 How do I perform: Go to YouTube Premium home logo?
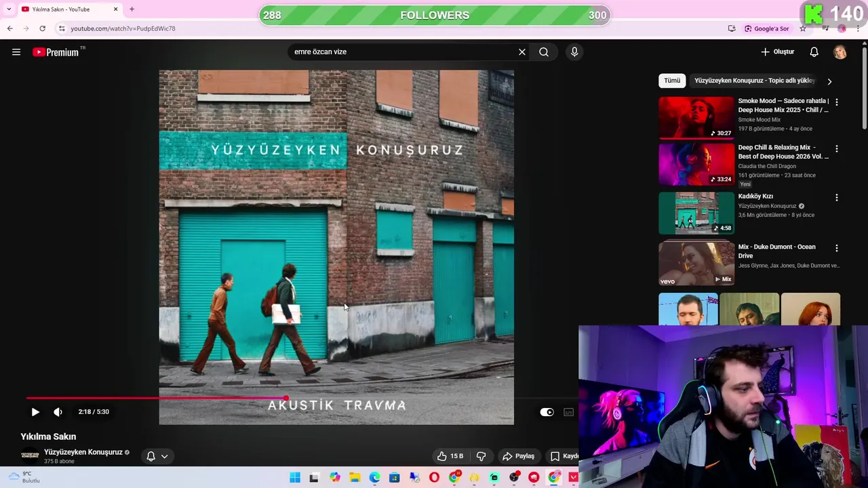pos(56,52)
